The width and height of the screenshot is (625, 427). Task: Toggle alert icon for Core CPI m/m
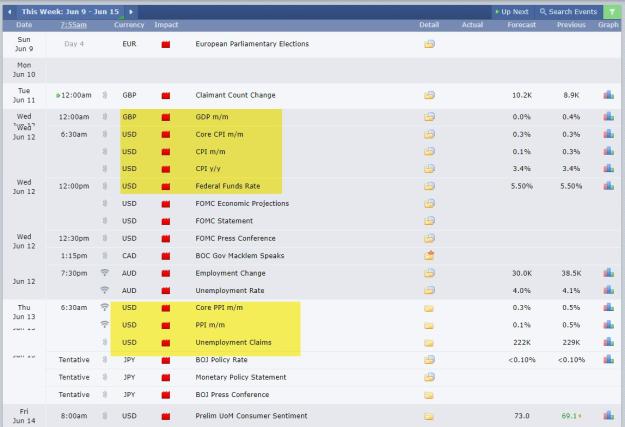(105, 134)
